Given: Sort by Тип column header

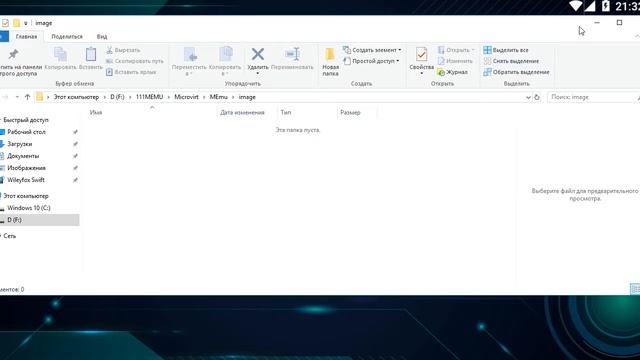Looking at the screenshot, I should pyautogui.click(x=286, y=113).
